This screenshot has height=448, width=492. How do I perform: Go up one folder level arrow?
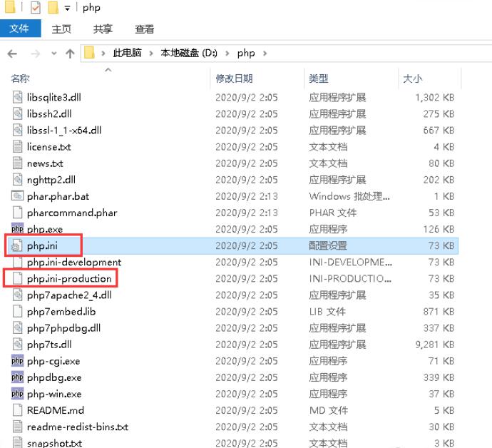[x=70, y=54]
